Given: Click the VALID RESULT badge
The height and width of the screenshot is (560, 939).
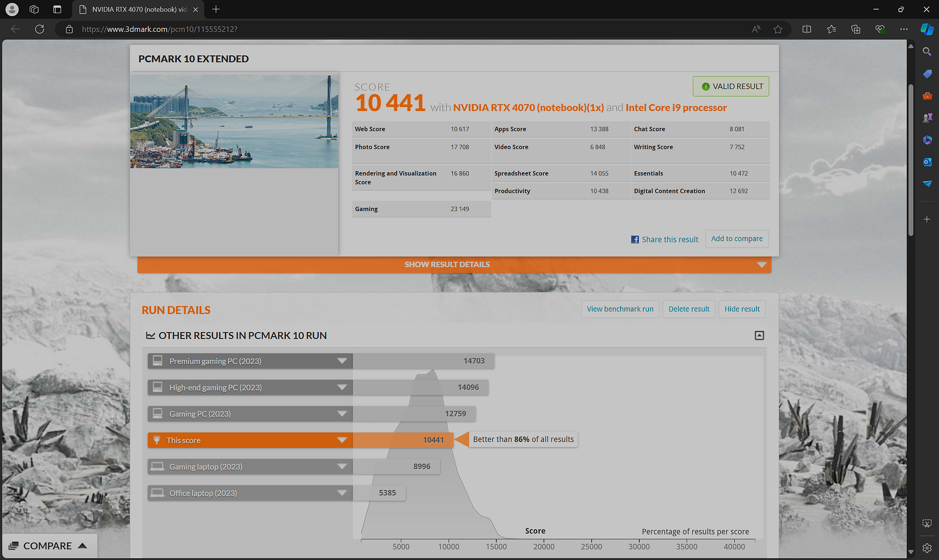Looking at the screenshot, I should [x=731, y=86].
